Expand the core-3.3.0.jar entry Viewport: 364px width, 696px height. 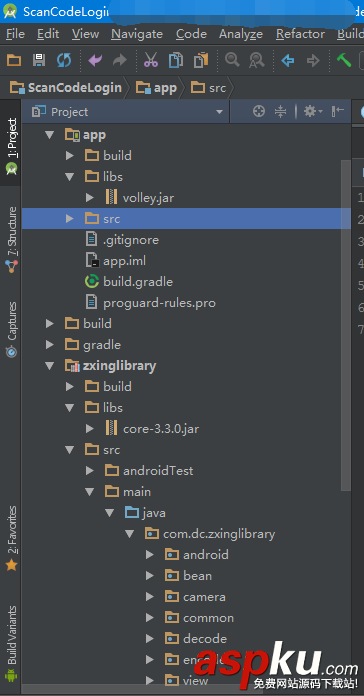click(89, 429)
